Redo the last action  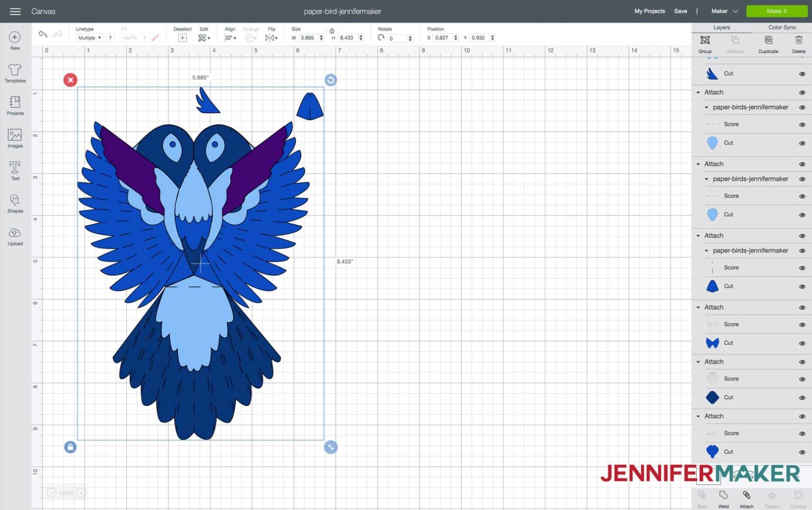57,34
